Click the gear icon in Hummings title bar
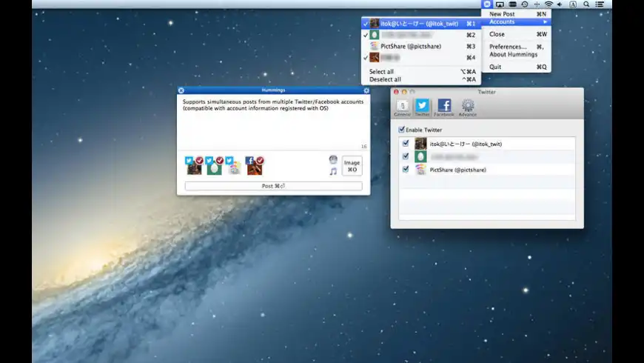644x363 pixels. coord(366,90)
